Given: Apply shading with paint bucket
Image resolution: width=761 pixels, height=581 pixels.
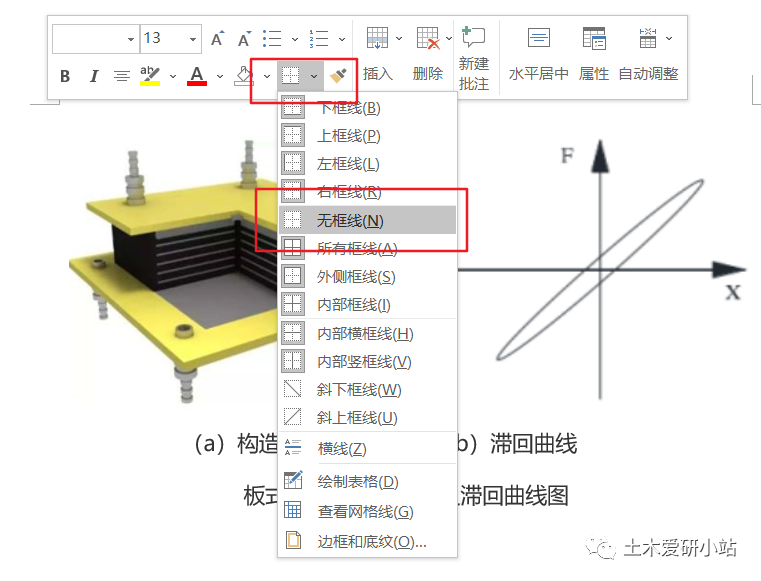Looking at the screenshot, I should pos(244,76).
